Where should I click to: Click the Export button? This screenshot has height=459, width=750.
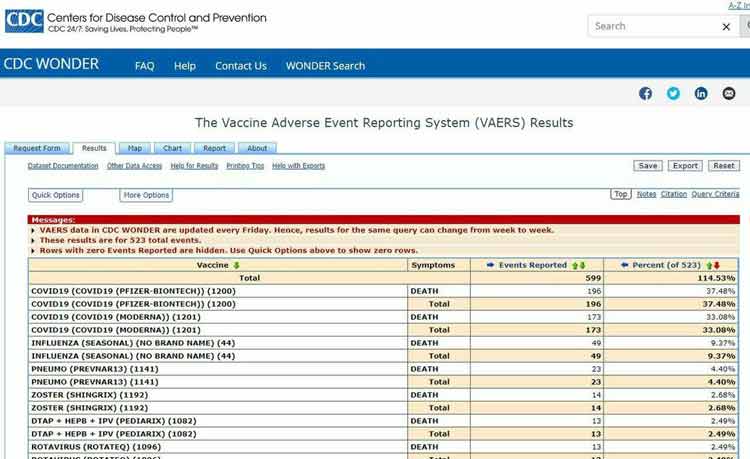pyautogui.click(x=685, y=166)
